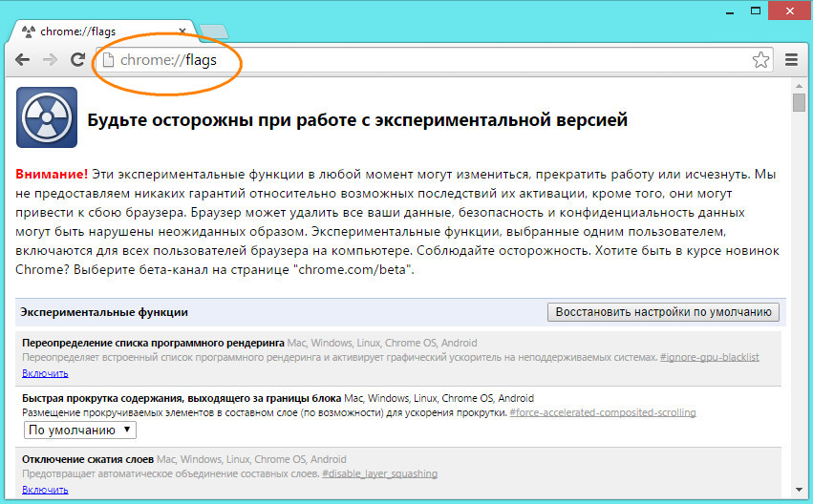Click the radiation warning logo image
The image size is (813, 504).
(x=47, y=117)
